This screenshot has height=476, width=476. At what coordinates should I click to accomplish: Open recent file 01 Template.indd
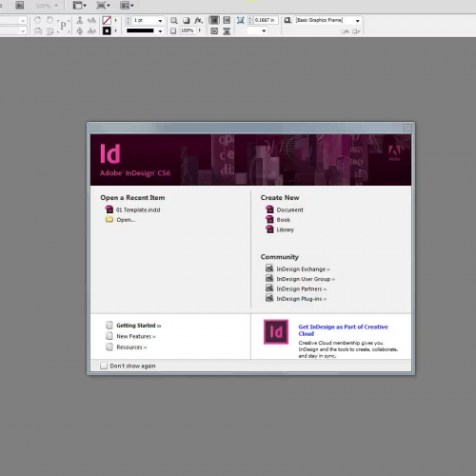point(138,209)
